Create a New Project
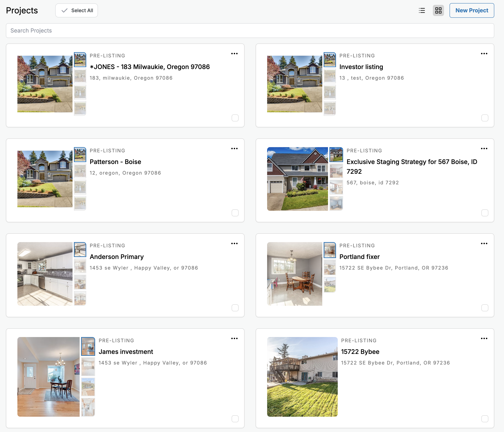This screenshot has width=504, height=432. click(471, 10)
